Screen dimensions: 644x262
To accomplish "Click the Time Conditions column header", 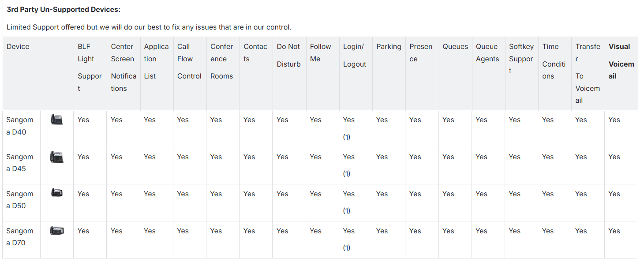I will (x=554, y=61).
